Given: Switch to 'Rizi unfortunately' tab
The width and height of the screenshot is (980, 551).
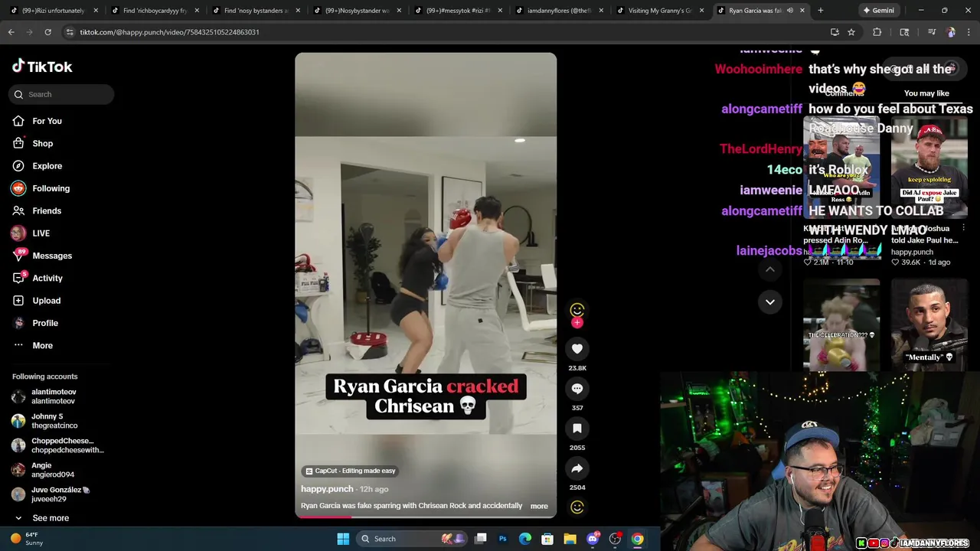Looking at the screenshot, I should point(53,11).
